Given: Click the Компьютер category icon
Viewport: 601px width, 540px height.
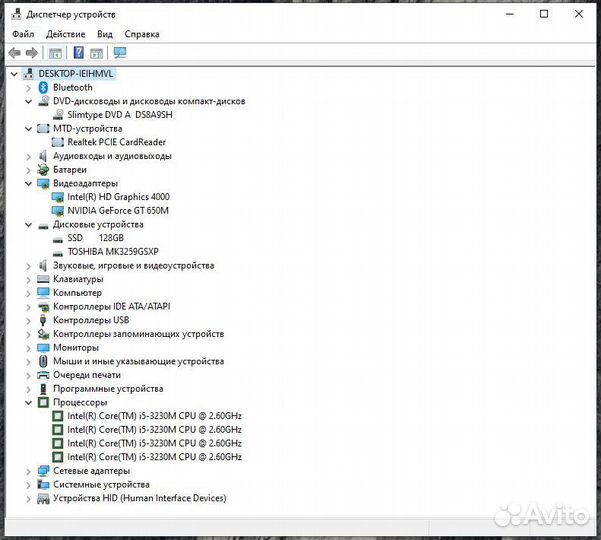Looking at the screenshot, I should [x=43, y=293].
